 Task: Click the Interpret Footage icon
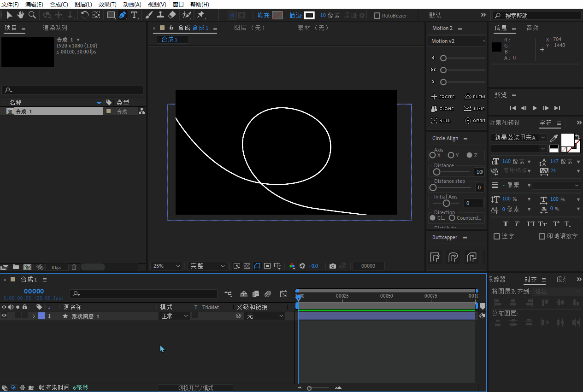[x=5, y=267]
